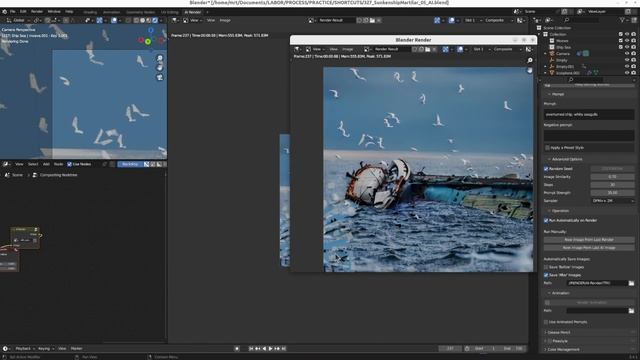Open the Help menu
This screenshot has width=640, height=360.
[x=69, y=11]
